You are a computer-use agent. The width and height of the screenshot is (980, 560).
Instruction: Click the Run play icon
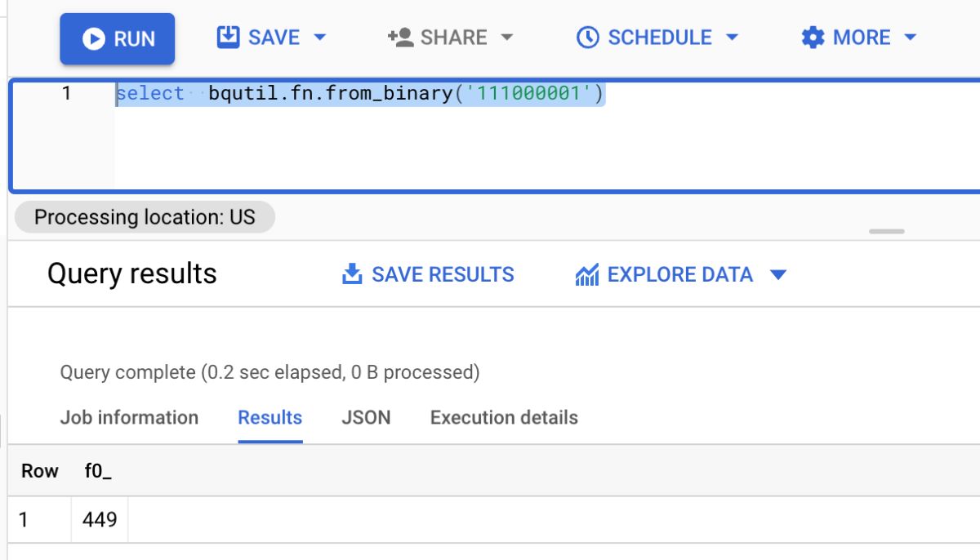93,39
